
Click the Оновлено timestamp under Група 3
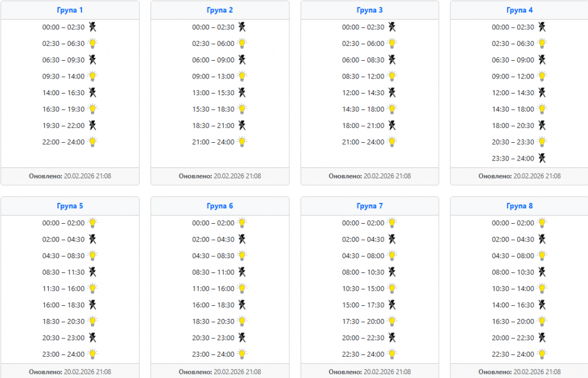[370, 176]
